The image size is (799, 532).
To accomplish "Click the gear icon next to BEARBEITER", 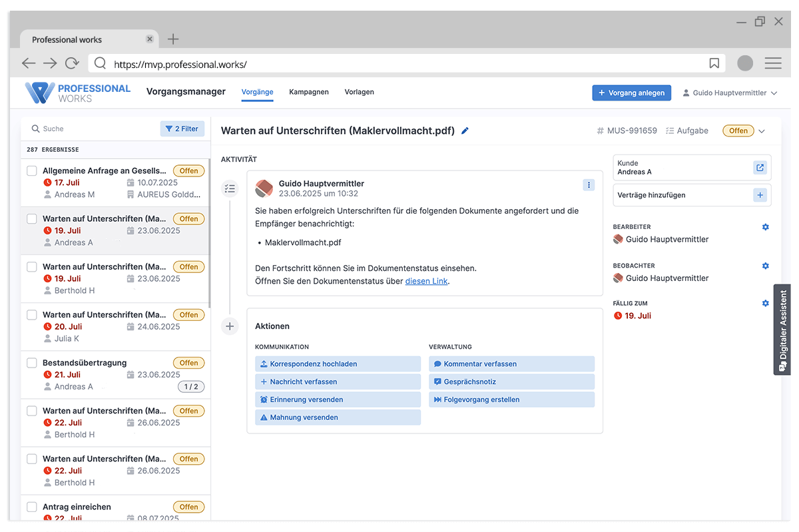I will tap(764, 226).
